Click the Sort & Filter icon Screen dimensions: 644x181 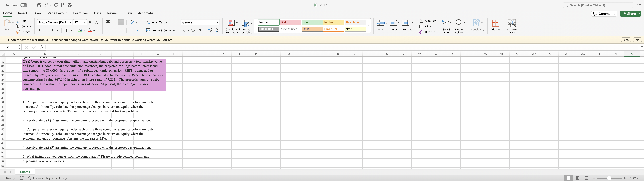(x=446, y=25)
